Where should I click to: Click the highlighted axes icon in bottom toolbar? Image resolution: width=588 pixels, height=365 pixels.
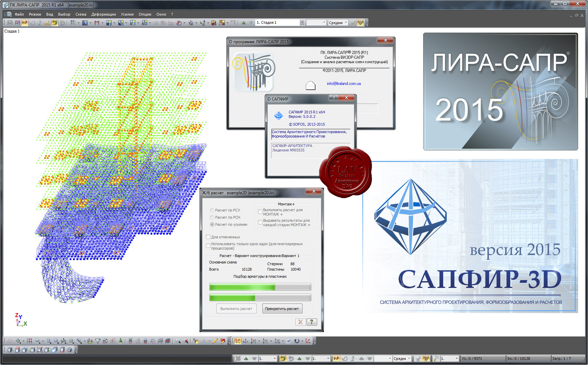point(238,341)
